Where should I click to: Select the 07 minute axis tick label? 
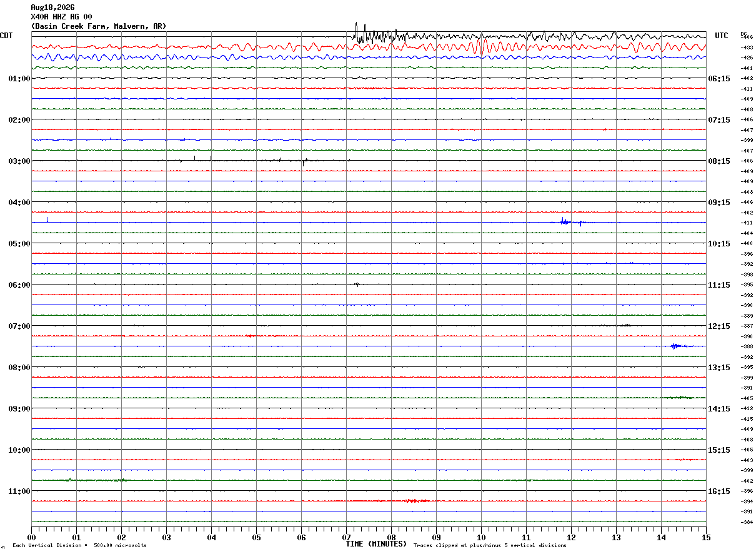[x=346, y=538]
